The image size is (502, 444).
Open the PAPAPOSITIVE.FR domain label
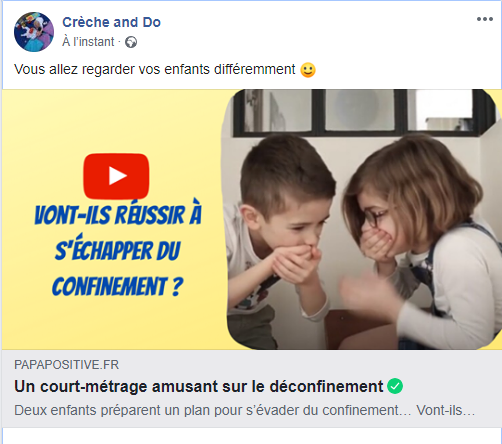pos(66,365)
